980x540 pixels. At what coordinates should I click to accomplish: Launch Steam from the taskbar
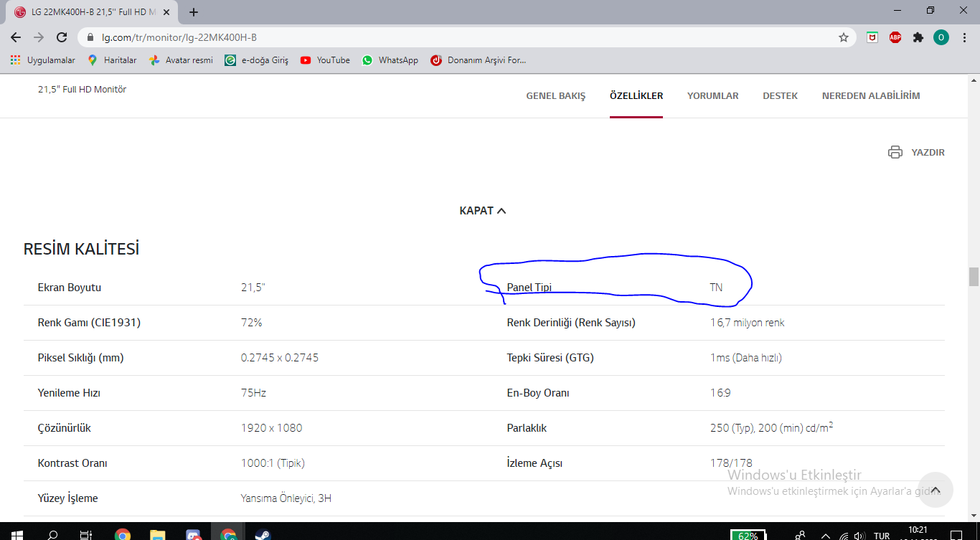pyautogui.click(x=263, y=535)
